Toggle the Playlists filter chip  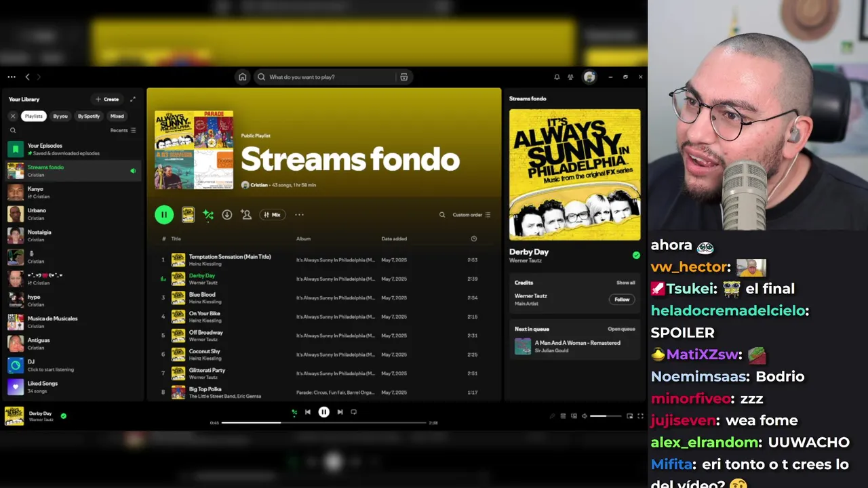[33, 116]
